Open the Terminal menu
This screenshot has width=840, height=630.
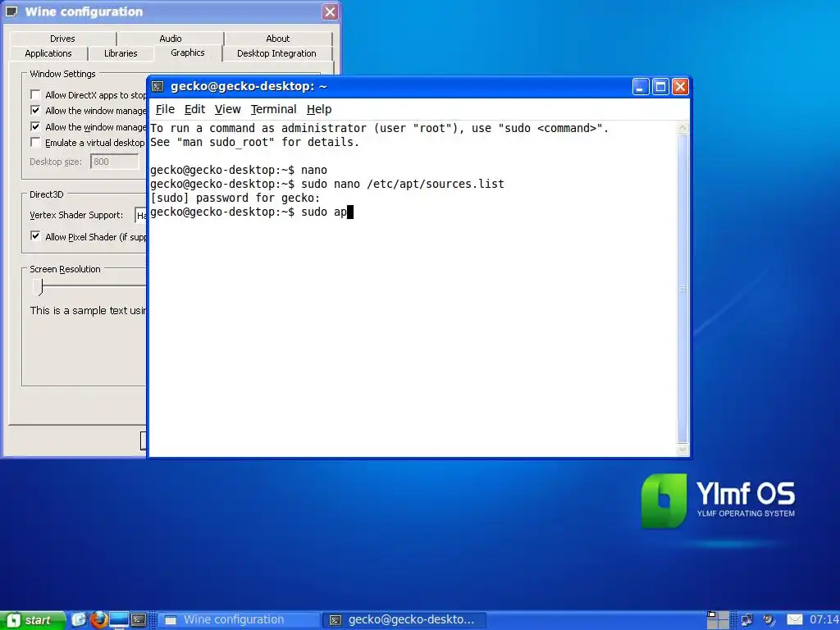pyautogui.click(x=273, y=109)
